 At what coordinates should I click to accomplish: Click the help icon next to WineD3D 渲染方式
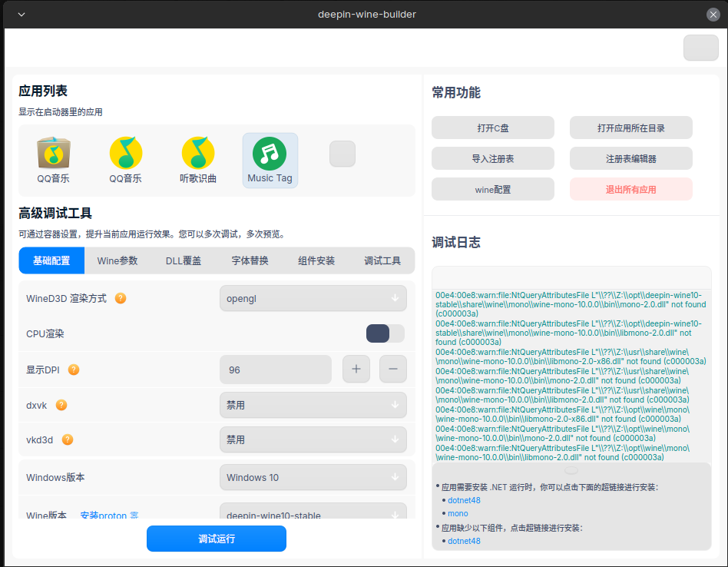pyautogui.click(x=121, y=298)
